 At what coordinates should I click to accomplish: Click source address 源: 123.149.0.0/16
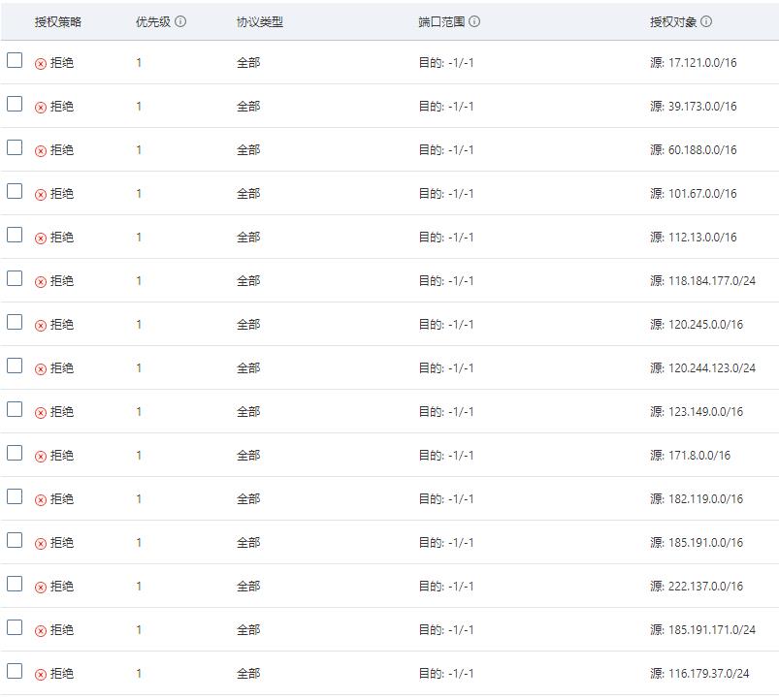coord(697,411)
